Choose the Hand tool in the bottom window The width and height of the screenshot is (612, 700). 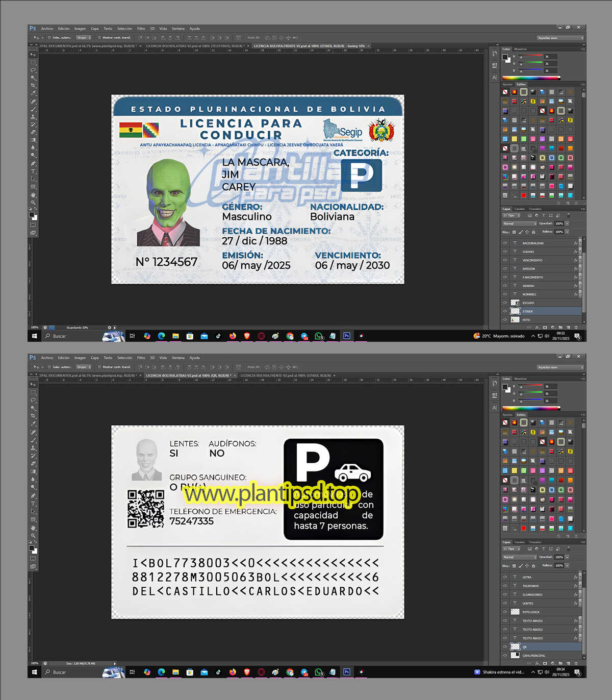(33, 528)
